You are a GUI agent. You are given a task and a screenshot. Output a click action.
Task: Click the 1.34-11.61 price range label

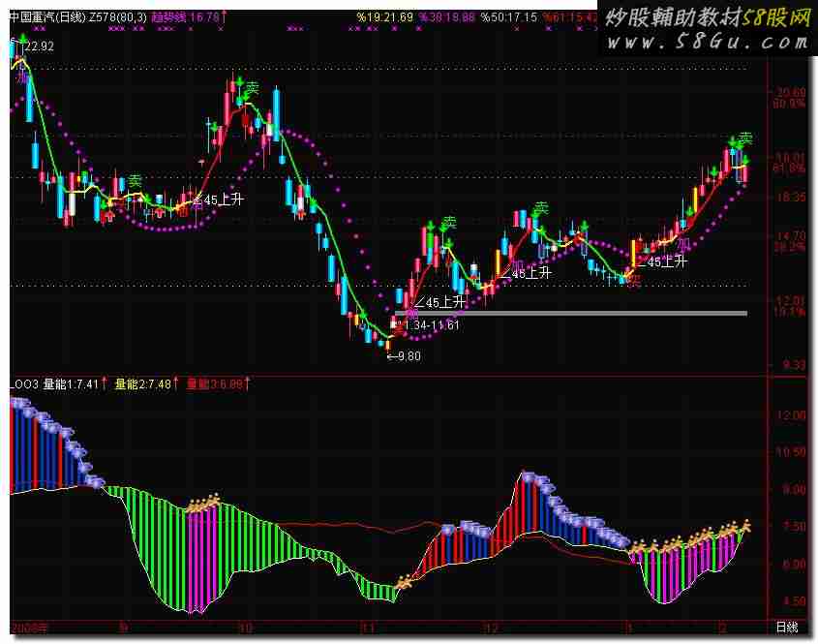click(x=431, y=324)
